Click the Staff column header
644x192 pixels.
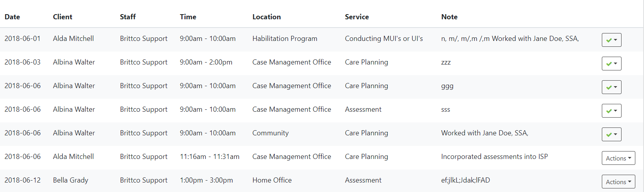click(x=128, y=17)
